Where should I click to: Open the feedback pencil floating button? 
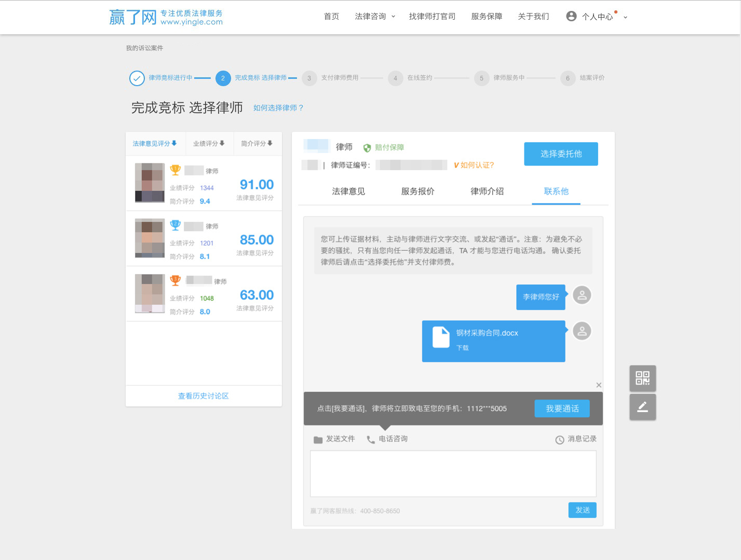click(x=642, y=407)
